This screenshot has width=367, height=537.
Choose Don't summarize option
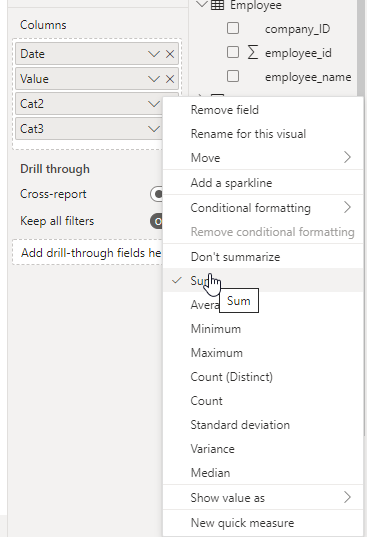click(x=263, y=257)
